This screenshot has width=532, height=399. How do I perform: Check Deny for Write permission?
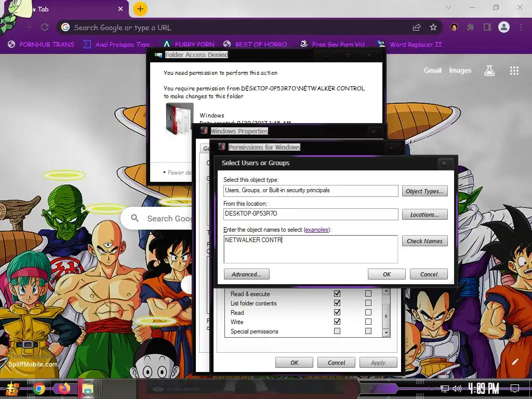tap(368, 322)
